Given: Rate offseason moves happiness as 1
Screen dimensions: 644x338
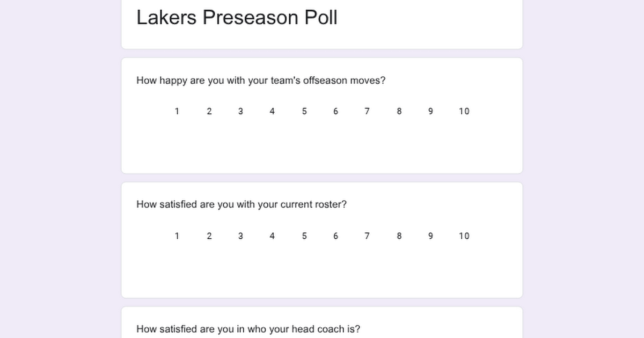Looking at the screenshot, I should coord(177,111).
